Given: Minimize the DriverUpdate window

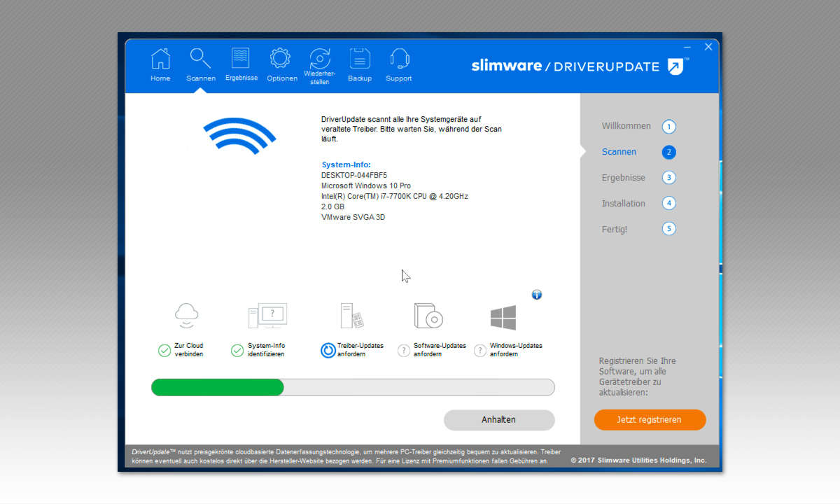Looking at the screenshot, I should (687, 47).
